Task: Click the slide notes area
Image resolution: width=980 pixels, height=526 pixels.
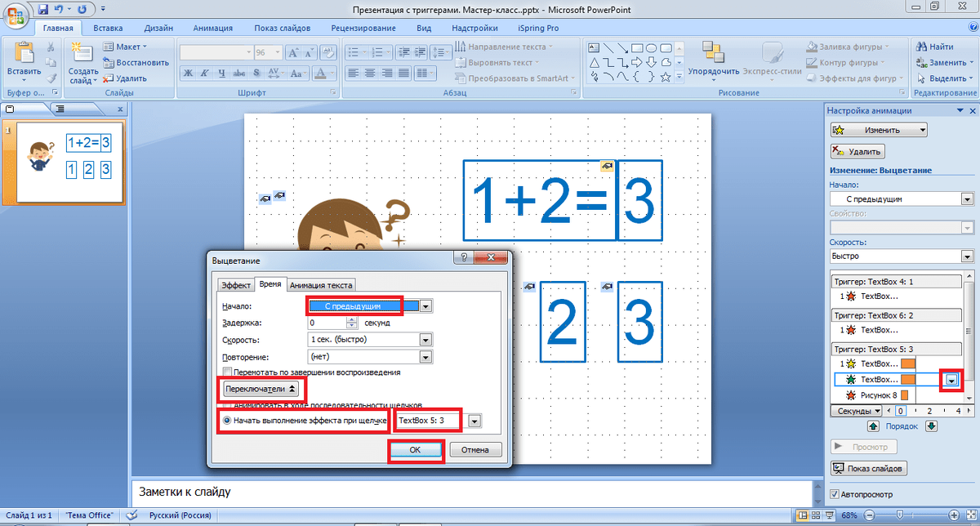Action: tap(474, 493)
